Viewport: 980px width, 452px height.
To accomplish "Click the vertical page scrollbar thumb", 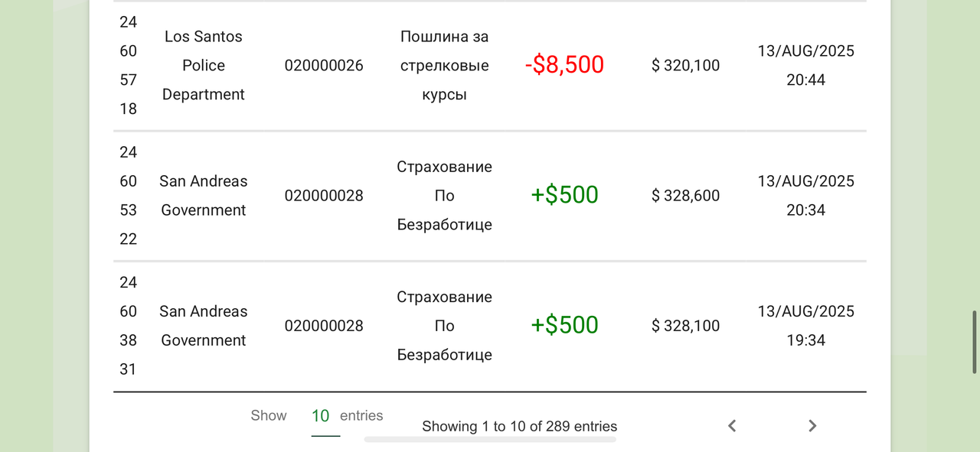I will 975,341.
